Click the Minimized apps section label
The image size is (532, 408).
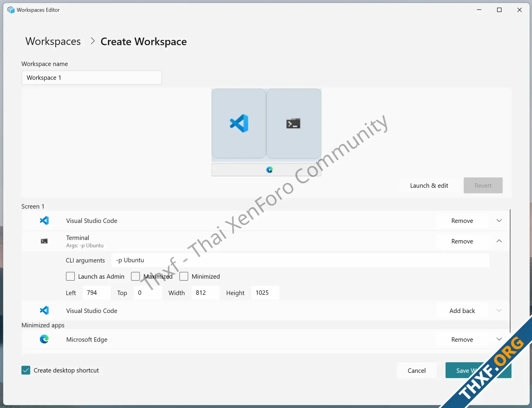(x=43, y=325)
